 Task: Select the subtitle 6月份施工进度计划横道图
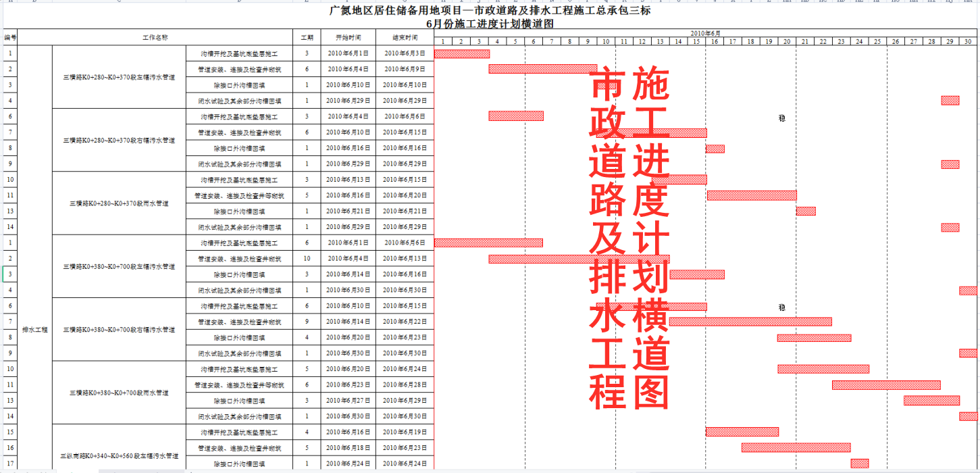(x=490, y=23)
